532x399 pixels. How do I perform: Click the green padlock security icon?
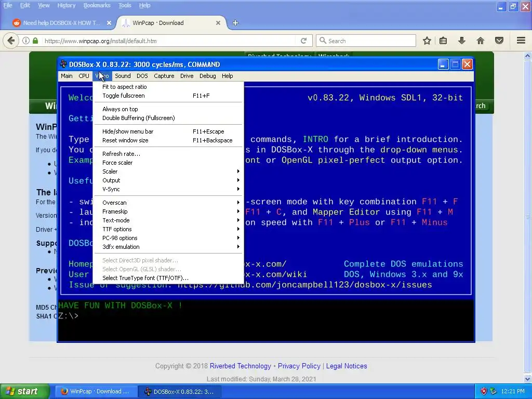click(x=35, y=41)
